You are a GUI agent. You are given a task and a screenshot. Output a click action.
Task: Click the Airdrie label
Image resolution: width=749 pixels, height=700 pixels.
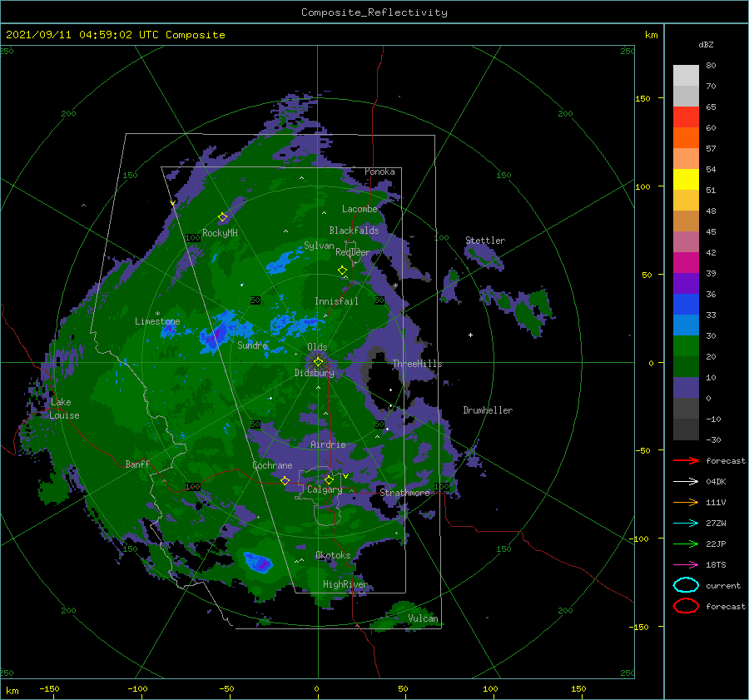click(x=328, y=444)
